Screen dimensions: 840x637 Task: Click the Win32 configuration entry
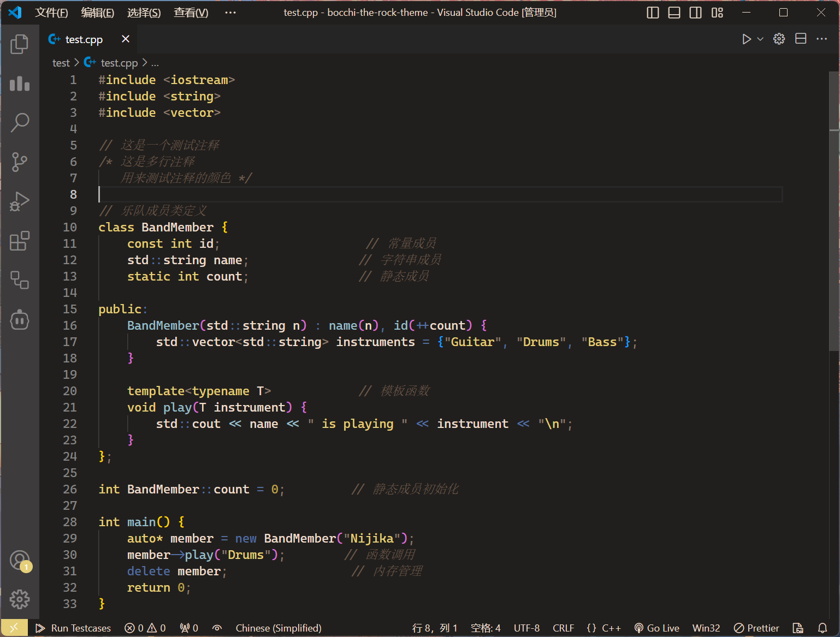pyautogui.click(x=706, y=628)
